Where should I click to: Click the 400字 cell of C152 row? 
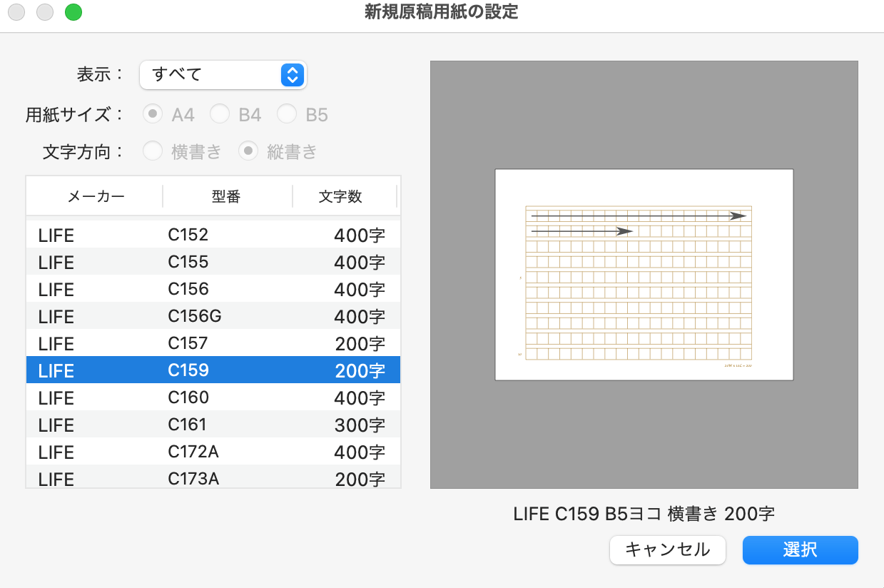coord(360,235)
